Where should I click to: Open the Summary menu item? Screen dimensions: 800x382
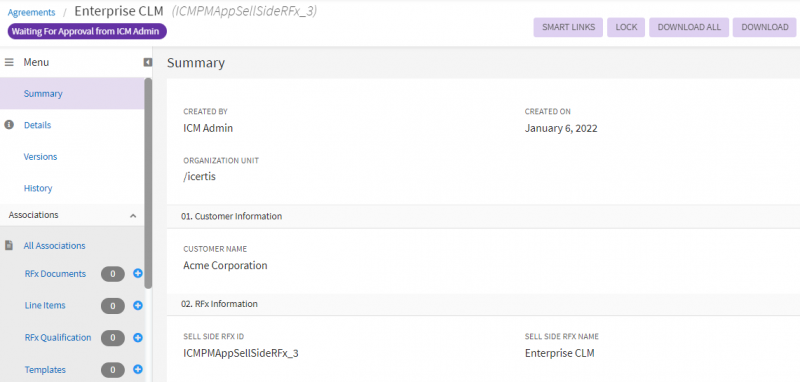click(x=72, y=93)
